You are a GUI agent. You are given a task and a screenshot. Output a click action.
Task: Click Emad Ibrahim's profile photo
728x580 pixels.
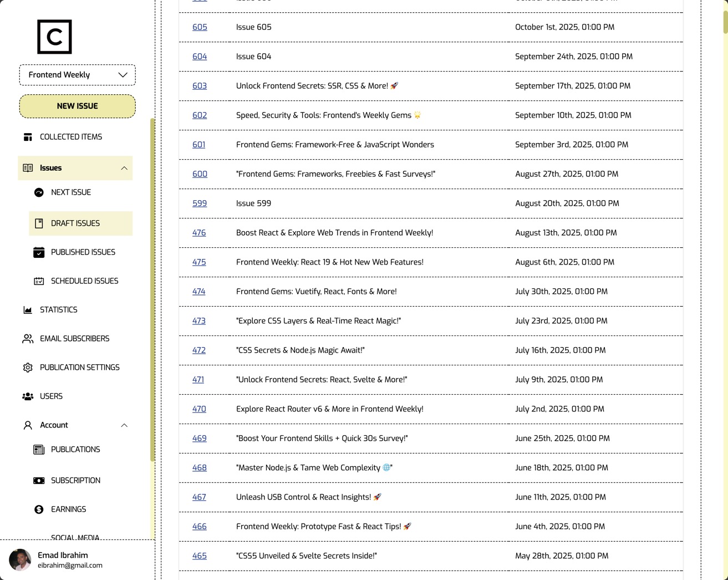click(20, 560)
